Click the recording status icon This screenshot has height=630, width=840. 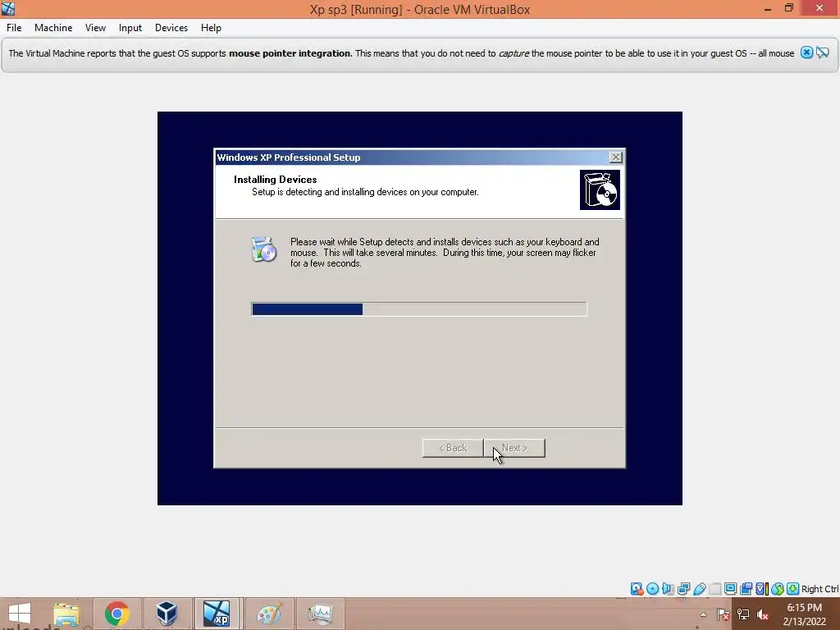[746, 589]
